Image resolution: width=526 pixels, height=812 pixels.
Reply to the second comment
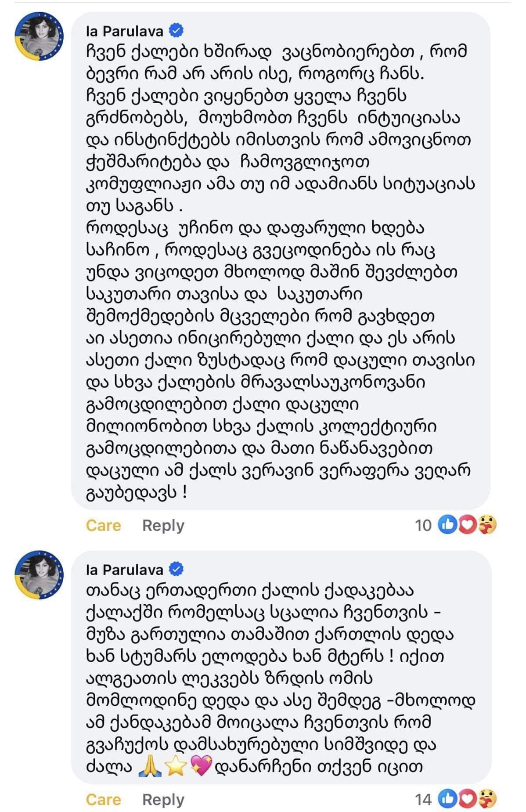click(163, 799)
